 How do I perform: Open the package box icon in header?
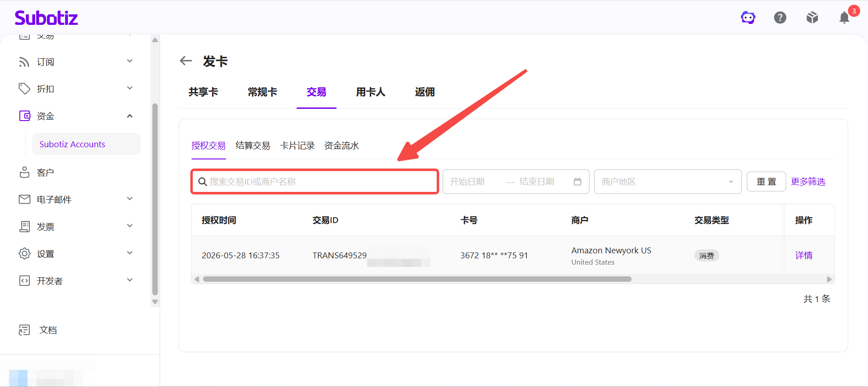(812, 18)
